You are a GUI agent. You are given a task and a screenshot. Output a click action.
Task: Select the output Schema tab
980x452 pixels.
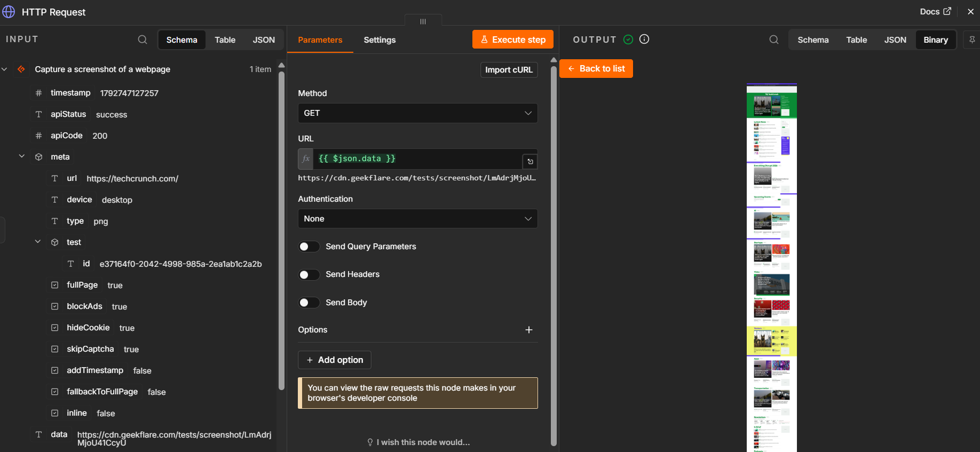(813, 40)
